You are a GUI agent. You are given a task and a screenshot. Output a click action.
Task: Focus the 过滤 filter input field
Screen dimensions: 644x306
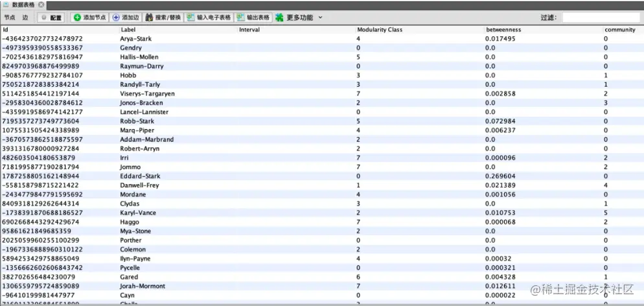601,18
